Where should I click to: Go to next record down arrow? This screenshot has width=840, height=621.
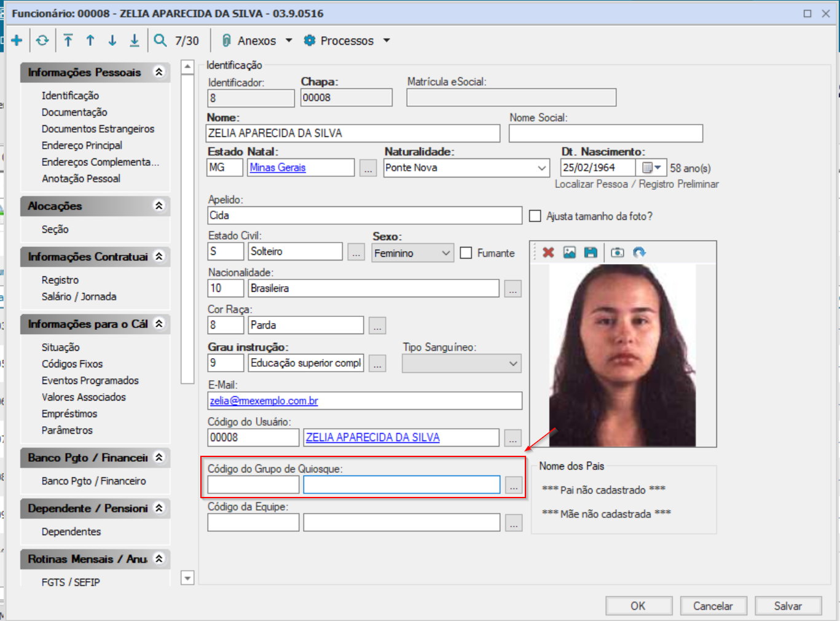[x=112, y=41]
